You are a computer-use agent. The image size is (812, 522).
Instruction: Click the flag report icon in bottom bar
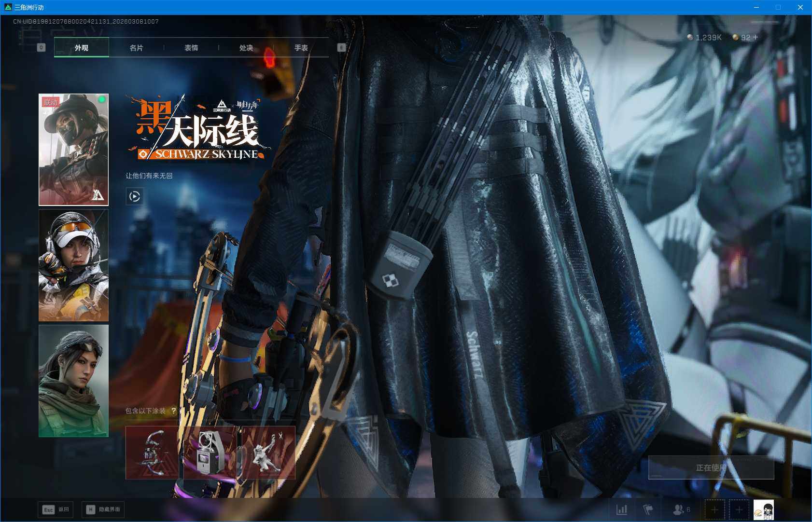pos(648,509)
